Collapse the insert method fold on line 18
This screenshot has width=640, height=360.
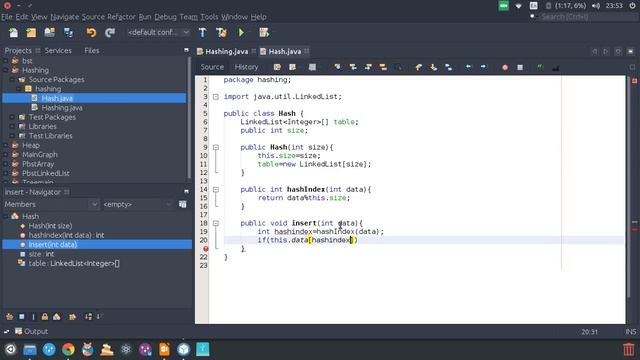216,223
